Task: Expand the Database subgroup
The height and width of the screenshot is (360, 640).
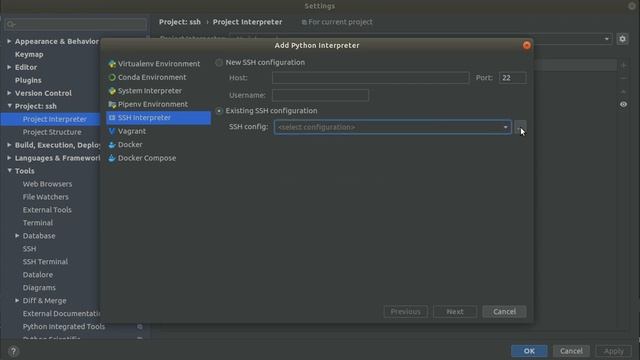Action: point(17,236)
